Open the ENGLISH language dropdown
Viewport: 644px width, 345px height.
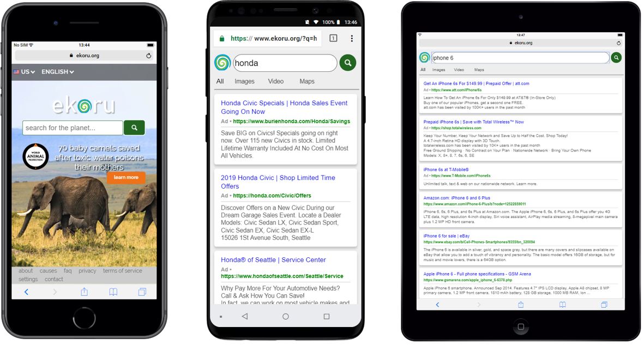pyautogui.click(x=57, y=72)
